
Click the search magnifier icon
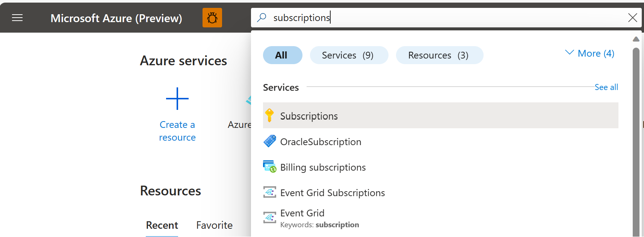coord(262,18)
